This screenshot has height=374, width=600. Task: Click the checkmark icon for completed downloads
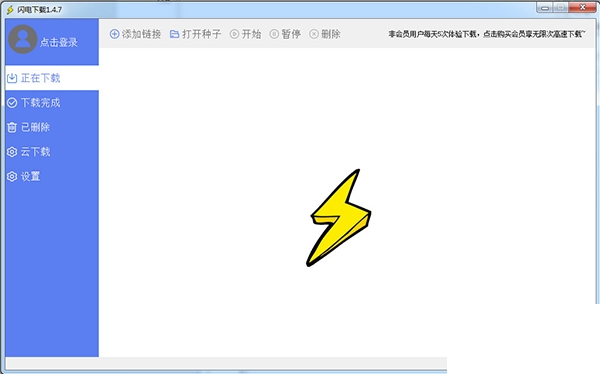[x=12, y=103]
